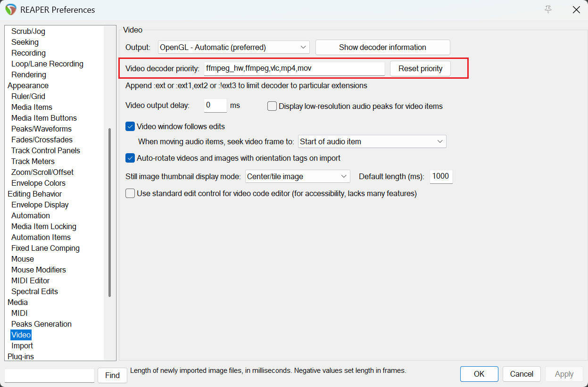588x387 pixels.
Task: Open Fades/Crossfades page
Action: coord(42,140)
